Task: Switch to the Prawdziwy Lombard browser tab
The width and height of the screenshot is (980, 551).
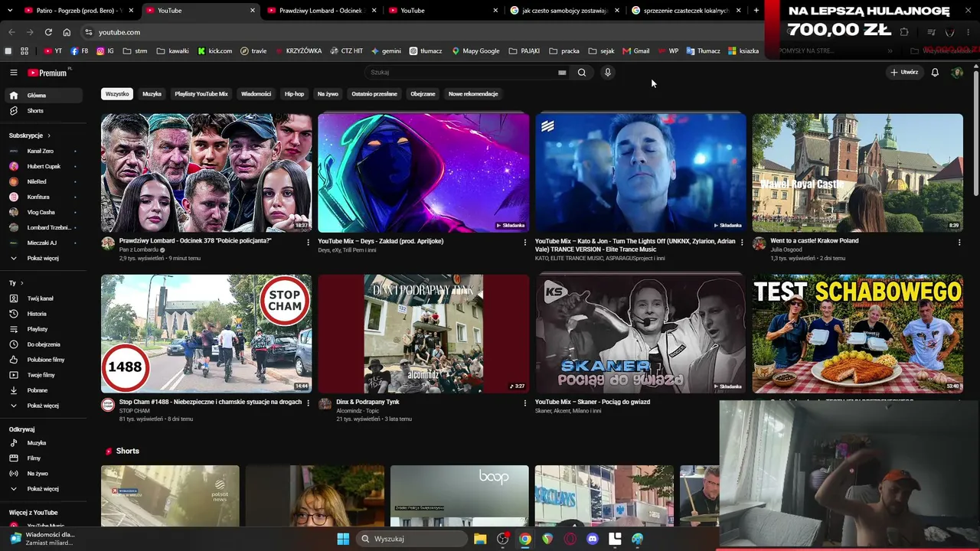Action: [x=321, y=11]
